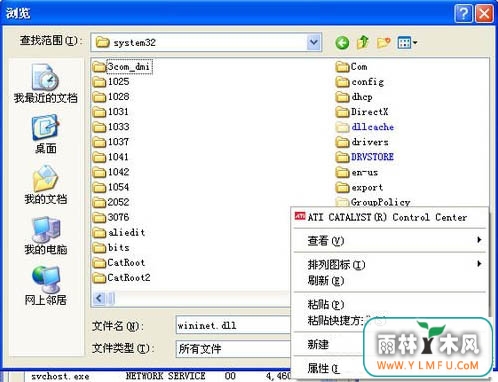Screen dimensions: 498x382
Task: Select the Com folder
Action: 351,67
